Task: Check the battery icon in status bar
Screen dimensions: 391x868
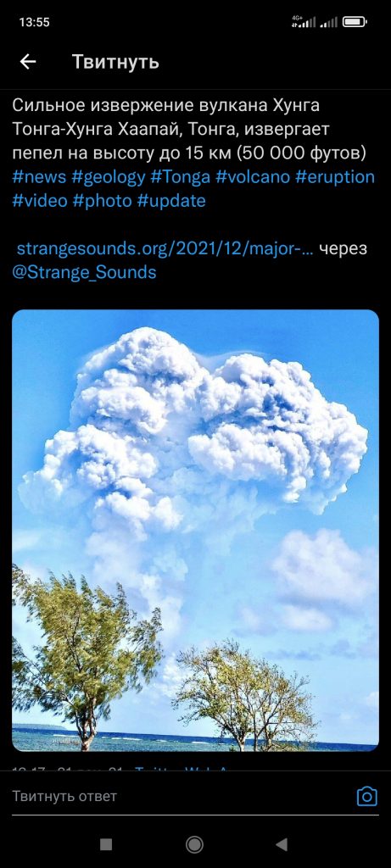Action: click(x=355, y=22)
